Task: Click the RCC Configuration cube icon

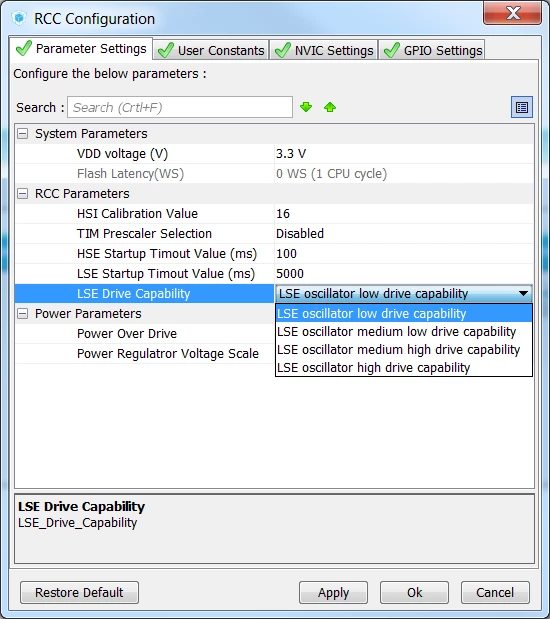Action: tap(19, 18)
